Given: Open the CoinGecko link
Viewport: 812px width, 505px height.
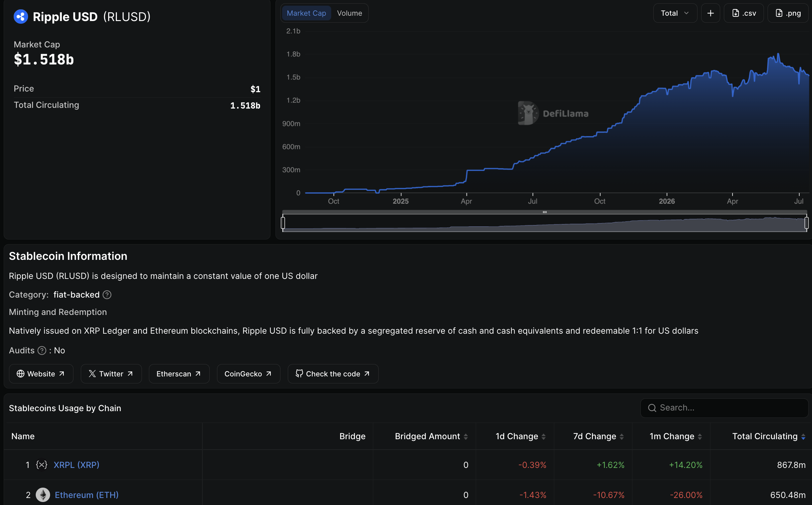Looking at the screenshot, I should (x=248, y=374).
